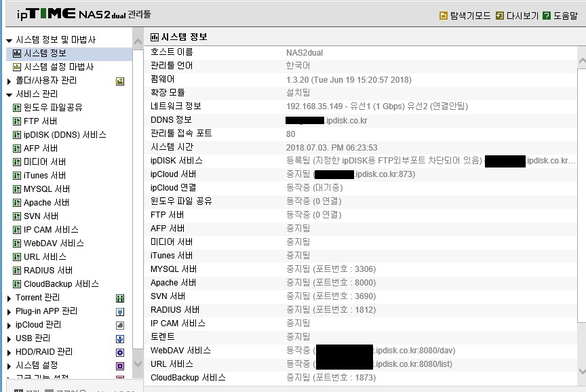
Task: Open the 도움말 help link
Action: coord(566,16)
